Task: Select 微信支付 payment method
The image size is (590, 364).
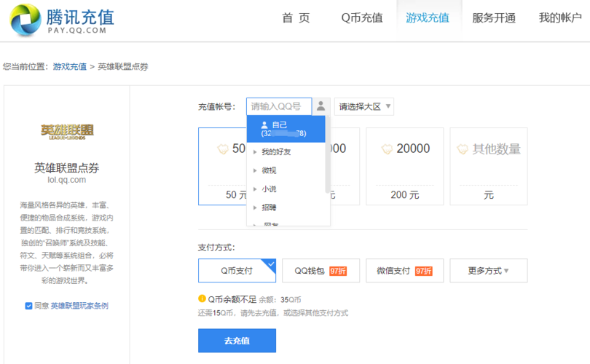Action: (405, 270)
